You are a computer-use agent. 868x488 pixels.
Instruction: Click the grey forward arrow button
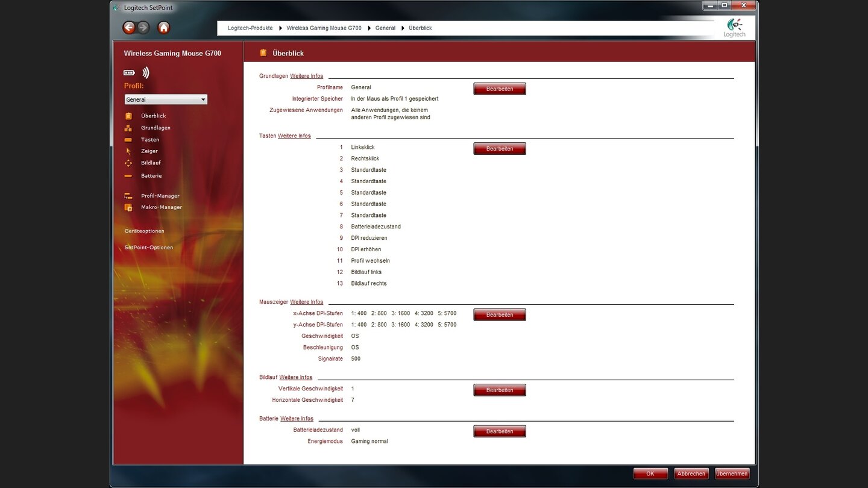point(143,28)
